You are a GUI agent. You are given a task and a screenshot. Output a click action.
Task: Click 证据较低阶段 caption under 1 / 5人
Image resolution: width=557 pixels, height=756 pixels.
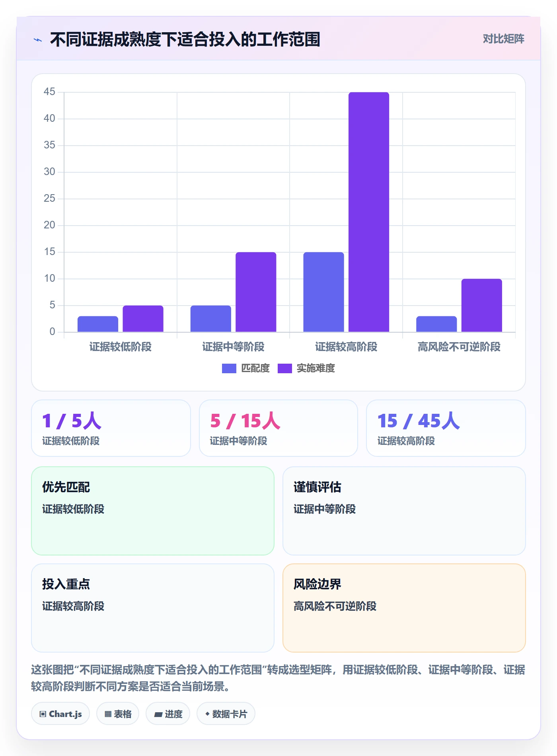[71, 441]
